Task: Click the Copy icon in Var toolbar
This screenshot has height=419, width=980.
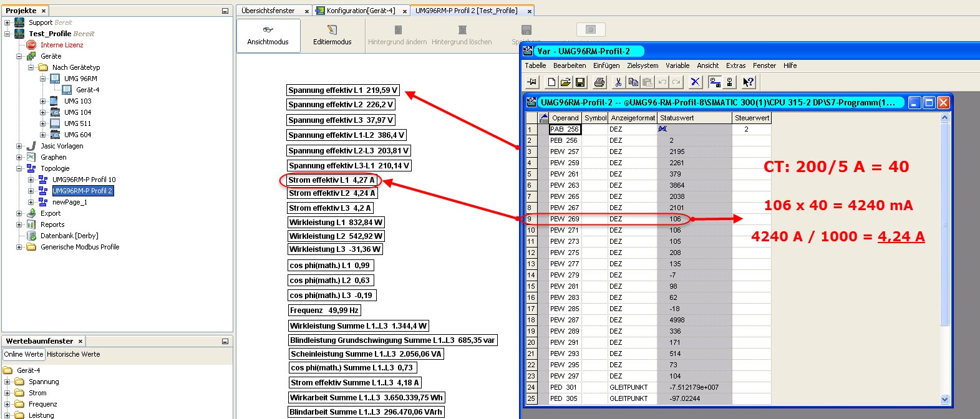Action: point(633,82)
